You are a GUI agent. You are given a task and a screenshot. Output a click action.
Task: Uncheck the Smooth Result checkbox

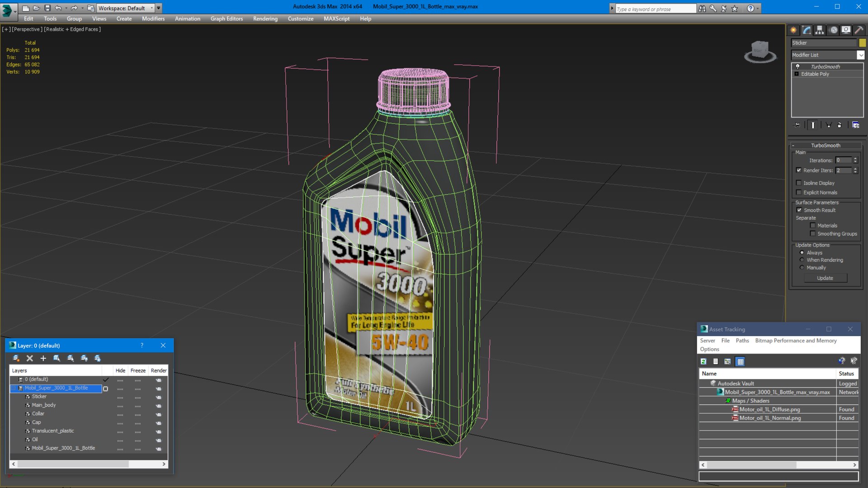(799, 210)
